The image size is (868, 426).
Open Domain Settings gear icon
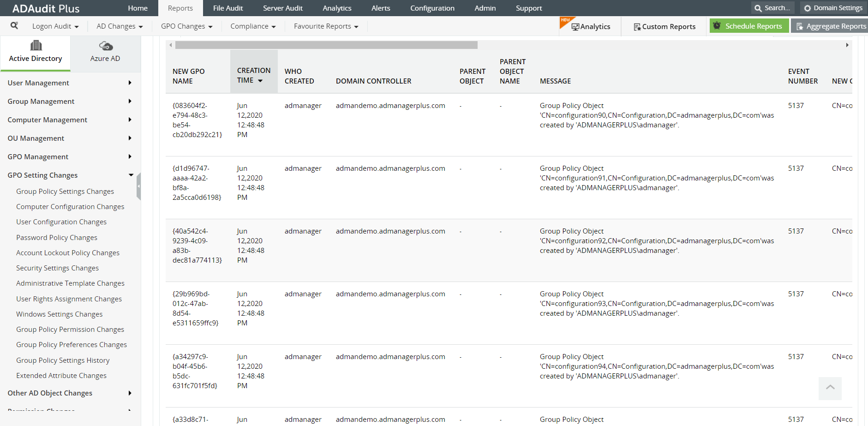pos(807,8)
